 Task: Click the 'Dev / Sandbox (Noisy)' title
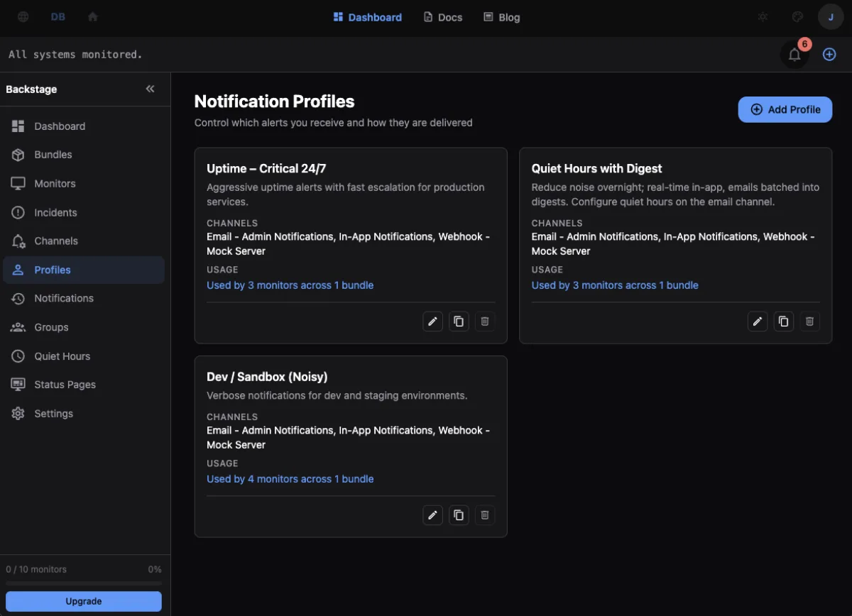267,377
